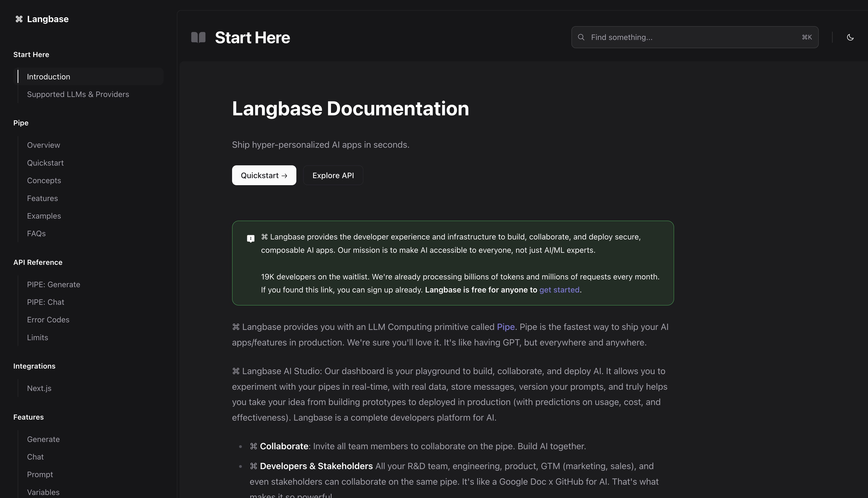Select Introduction in the sidebar
Screen dimensions: 868x498
coord(48,77)
